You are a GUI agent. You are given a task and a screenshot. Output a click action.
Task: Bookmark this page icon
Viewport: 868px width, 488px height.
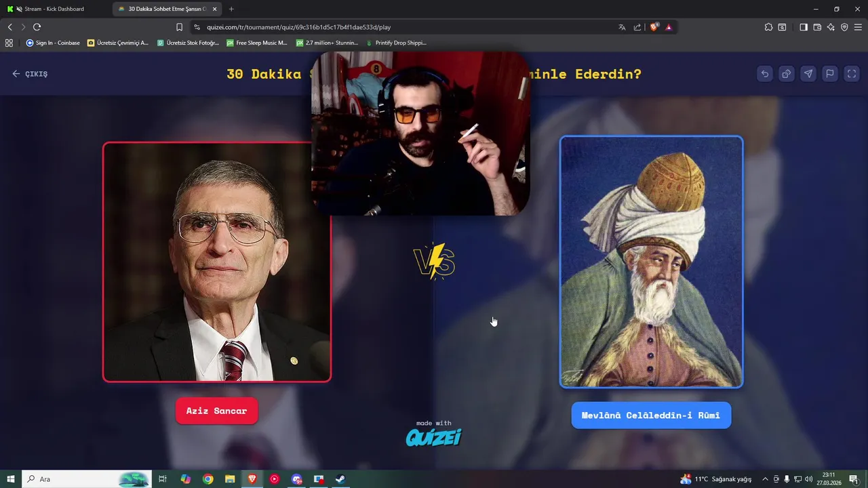(179, 27)
